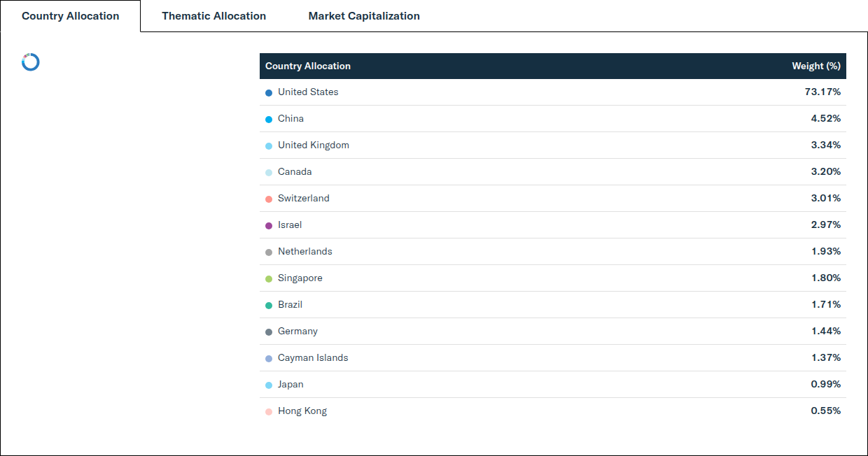Viewport: 868px width, 456px height.
Task: Click the small donut chart icon
Action: (31, 62)
